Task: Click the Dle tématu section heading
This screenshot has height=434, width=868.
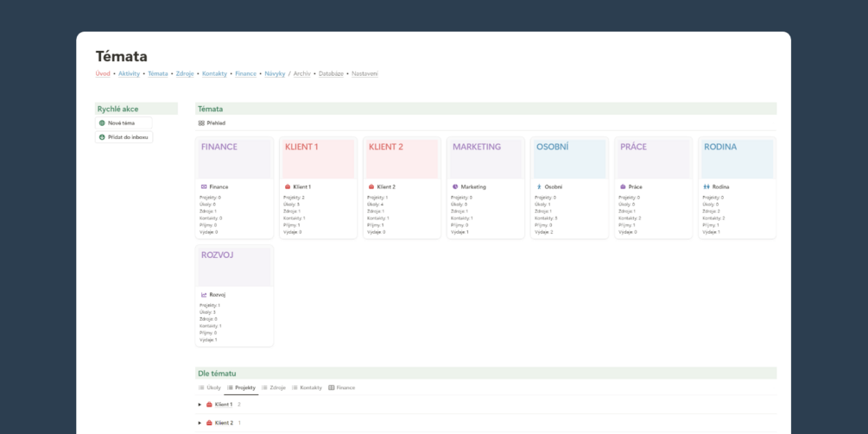Action: tap(217, 374)
